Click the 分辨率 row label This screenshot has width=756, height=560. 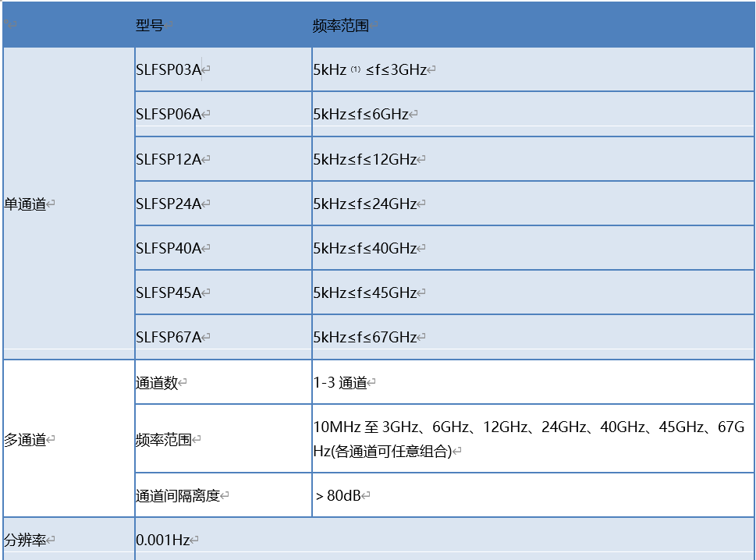coord(25,540)
